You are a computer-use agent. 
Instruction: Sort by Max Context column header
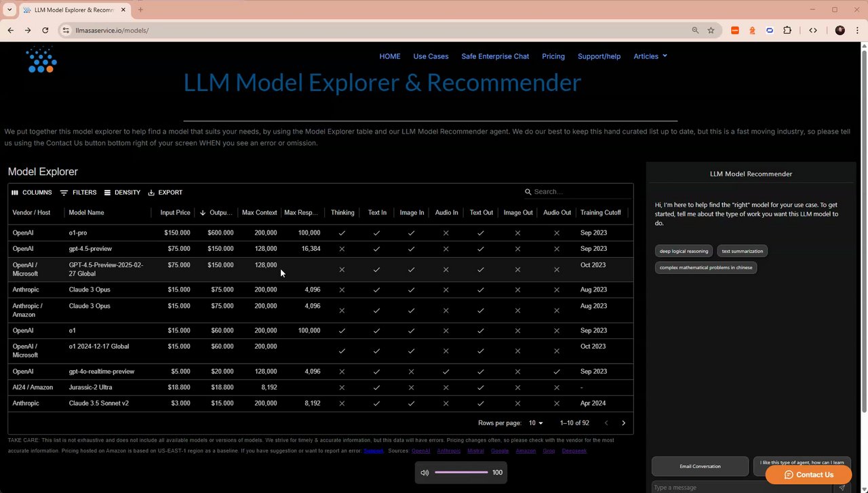(259, 213)
